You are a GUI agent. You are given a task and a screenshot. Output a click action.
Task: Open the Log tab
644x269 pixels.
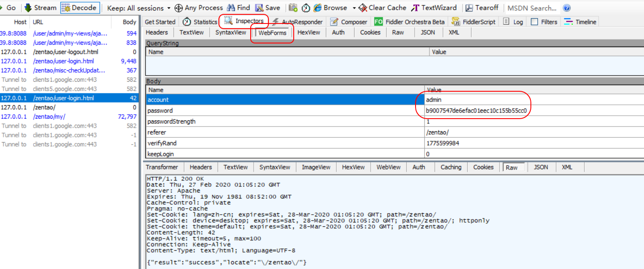coord(513,22)
